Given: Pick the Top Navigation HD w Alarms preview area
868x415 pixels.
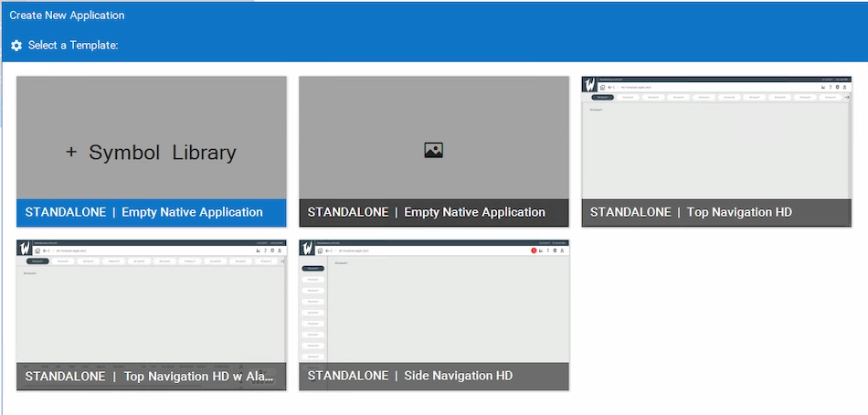Looking at the screenshot, I should point(152,311).
